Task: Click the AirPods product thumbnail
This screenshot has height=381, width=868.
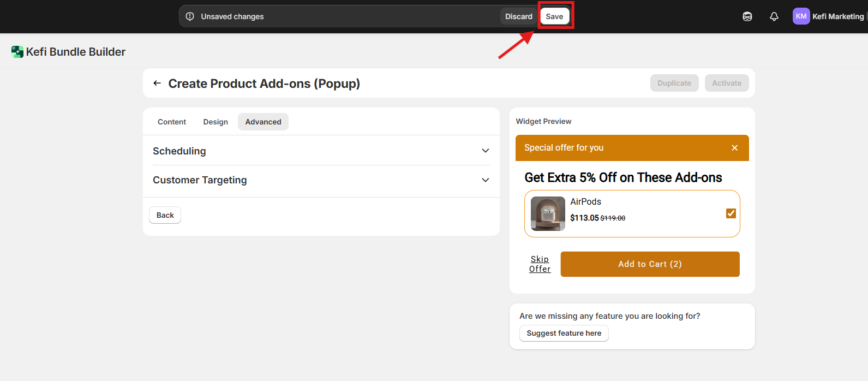Action: tap(548, 213)
